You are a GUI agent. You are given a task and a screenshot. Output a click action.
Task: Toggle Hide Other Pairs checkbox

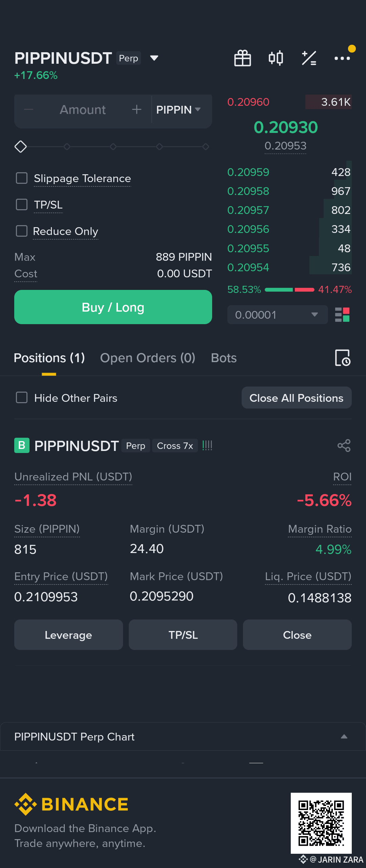pos(22,398)
